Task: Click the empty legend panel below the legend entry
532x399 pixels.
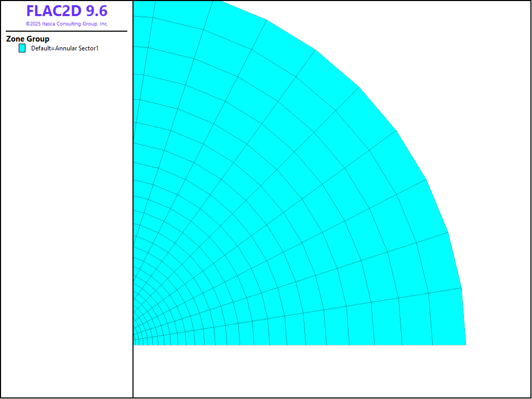Action: pyautogui.click(x=66, y=208)
